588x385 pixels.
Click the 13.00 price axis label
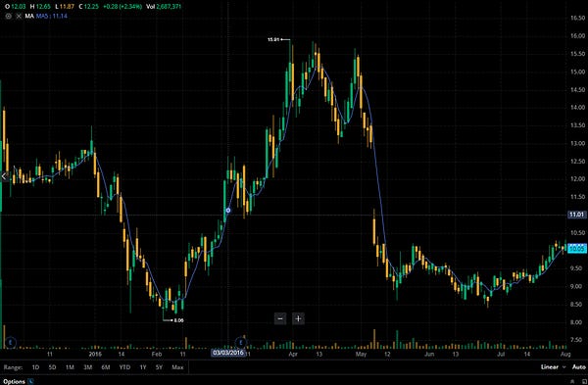[x=577, y=143]
